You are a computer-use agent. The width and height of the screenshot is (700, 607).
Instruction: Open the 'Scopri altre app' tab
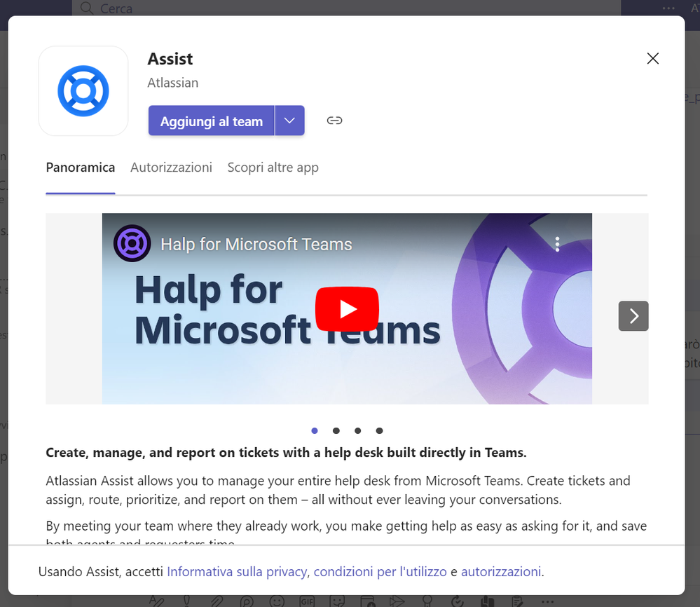(273, 168)
